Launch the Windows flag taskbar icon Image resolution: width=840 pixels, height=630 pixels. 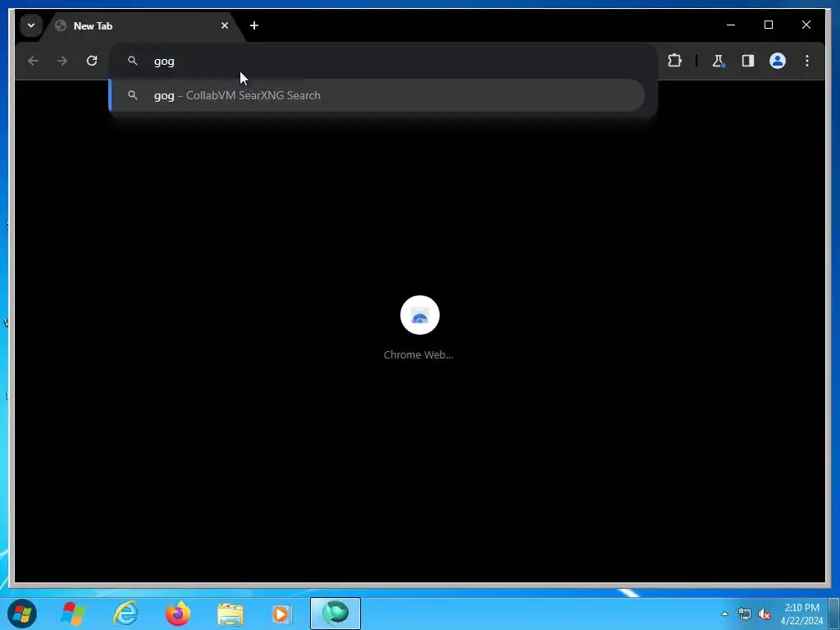click(x=73, y=614)
